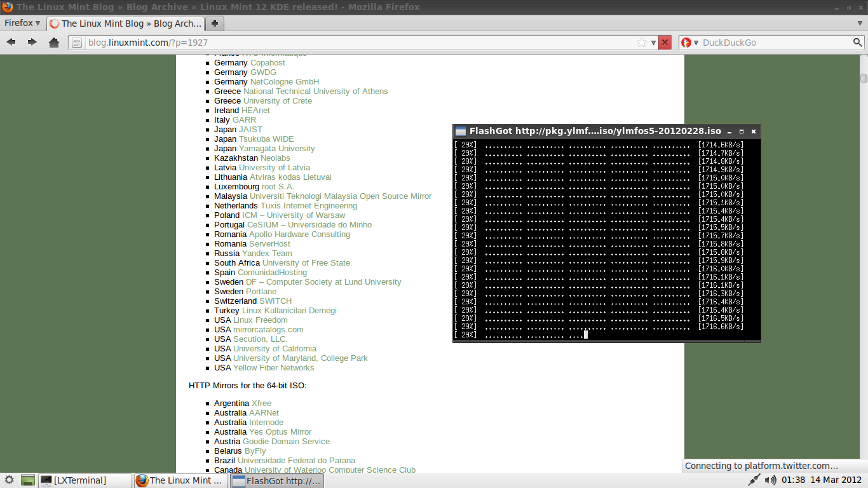Open Linux Kullanicilari Dernegi mirror link
This screenshot has height=488, width=868.
point(289,310)
